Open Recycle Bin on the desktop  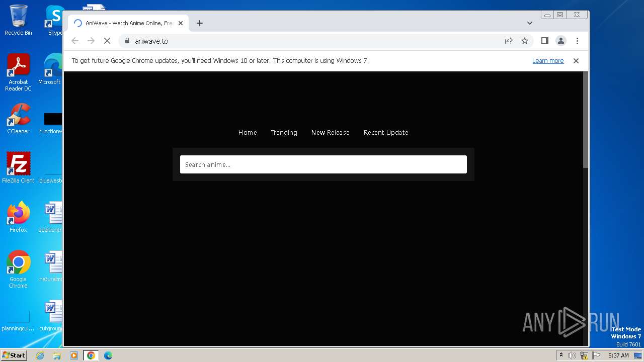pos(18,20)
